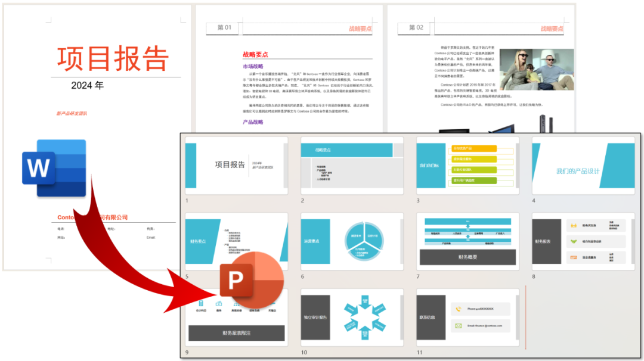Click the Phone contact row on slide 11
Screen dimensions: 644x361
pyautogui.click(x=481, y=309)
